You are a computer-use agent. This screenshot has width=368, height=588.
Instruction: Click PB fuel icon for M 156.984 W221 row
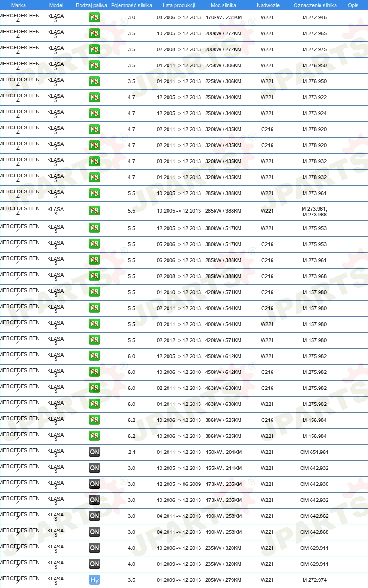[x=94, y=437]
